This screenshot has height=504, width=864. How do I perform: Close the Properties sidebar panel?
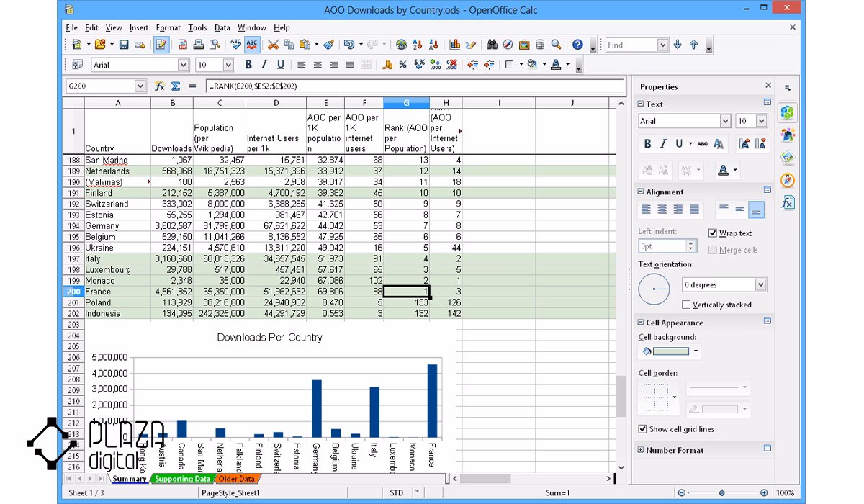(x=768, y=86)
